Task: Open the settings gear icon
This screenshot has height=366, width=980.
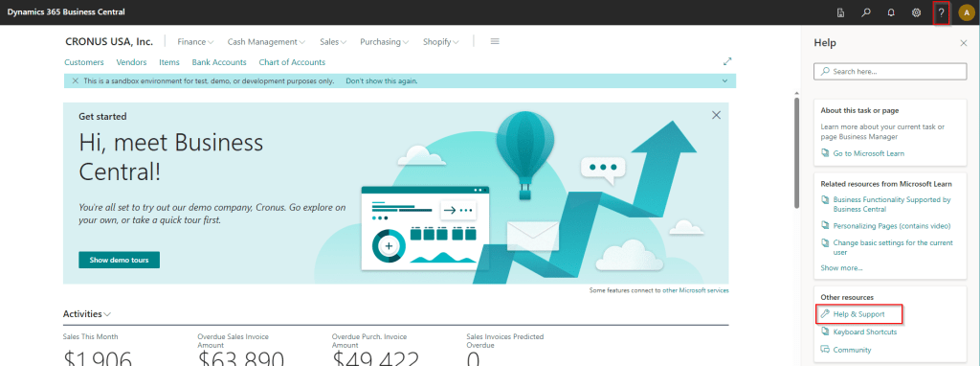Action: click(916, 12)
